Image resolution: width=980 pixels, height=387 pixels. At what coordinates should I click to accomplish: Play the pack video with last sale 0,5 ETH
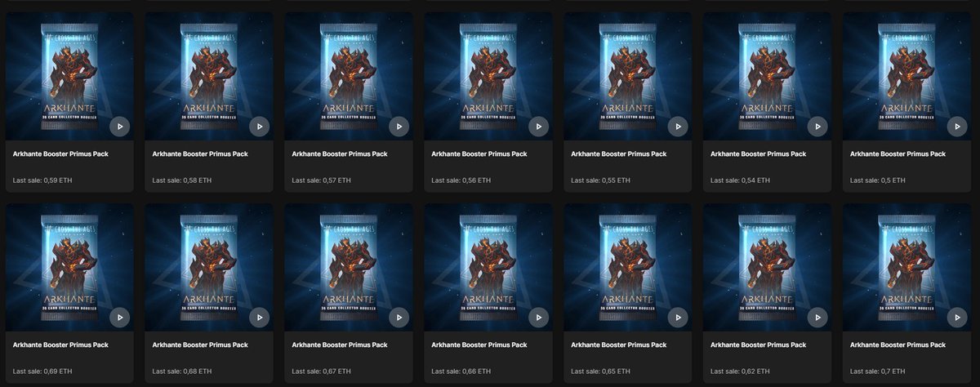tap(956, 127)
